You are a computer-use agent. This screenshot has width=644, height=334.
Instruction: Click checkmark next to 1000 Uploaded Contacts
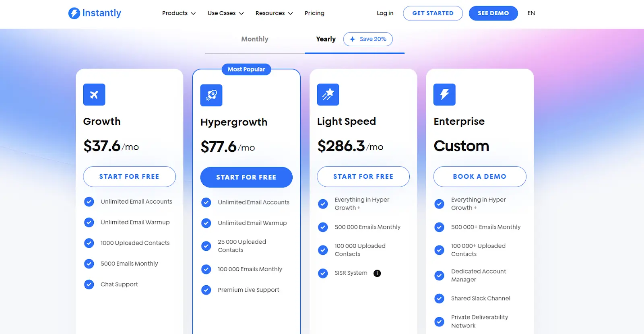tap(89, 243)
